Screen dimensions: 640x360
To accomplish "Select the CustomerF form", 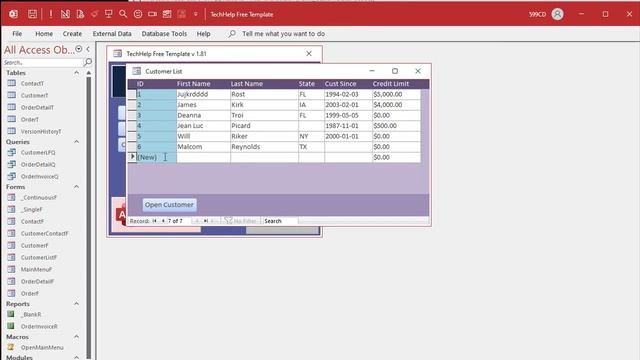I will pos(34,245).
